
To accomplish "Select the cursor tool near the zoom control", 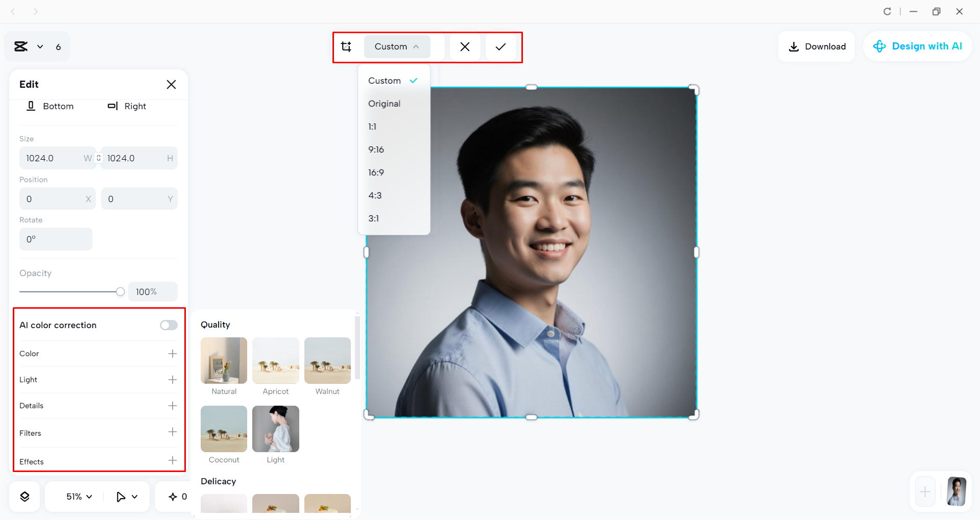I will [122, 496].
